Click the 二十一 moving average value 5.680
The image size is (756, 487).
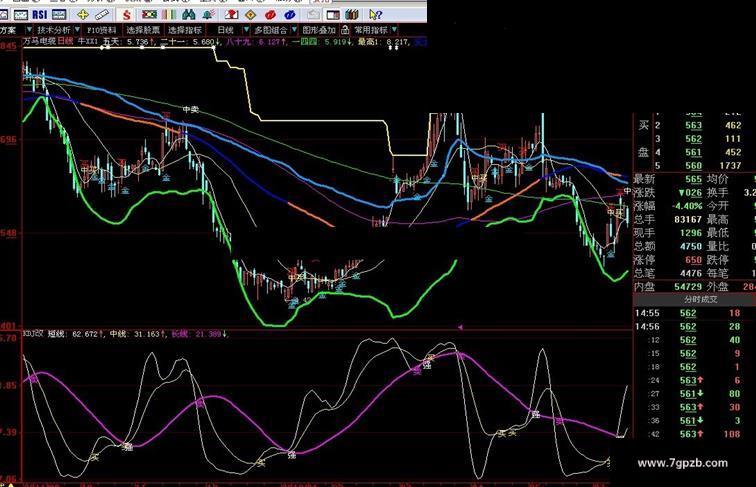point(202,42)
